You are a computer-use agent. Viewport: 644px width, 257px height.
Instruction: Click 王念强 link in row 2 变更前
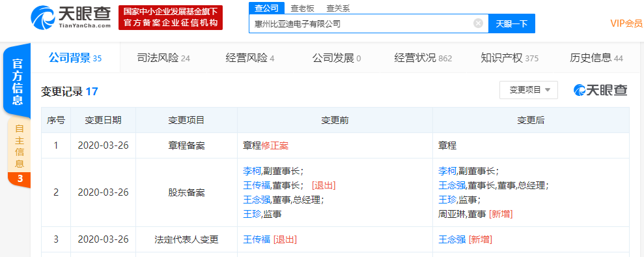tap(257, 200)
